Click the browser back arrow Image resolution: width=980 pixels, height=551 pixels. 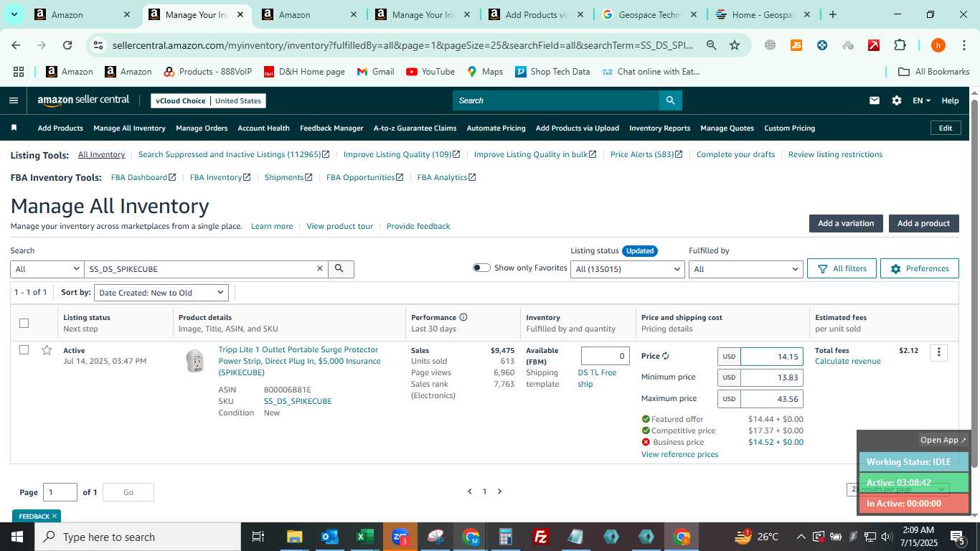click(16, 45)
